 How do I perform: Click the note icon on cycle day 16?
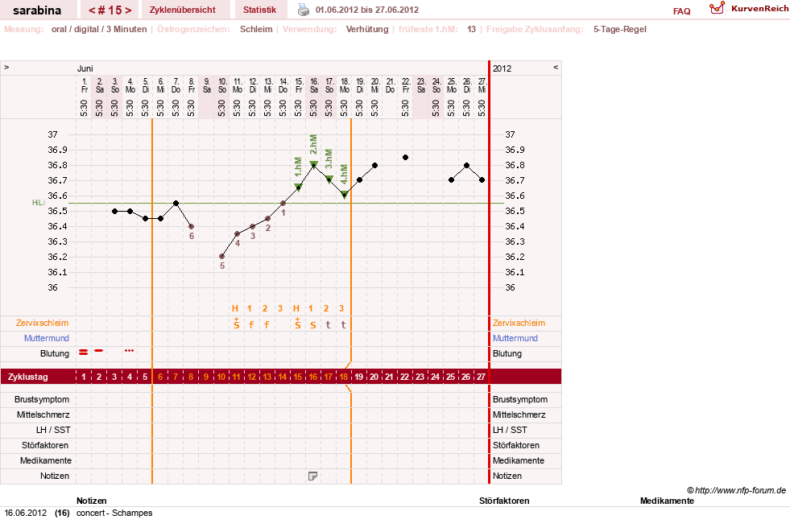pos(312,476)
